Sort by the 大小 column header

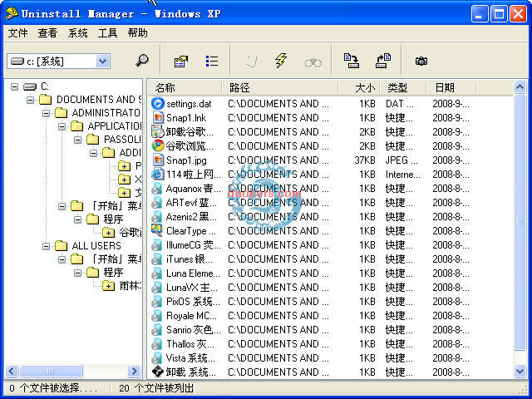click(x=359, y=88)
